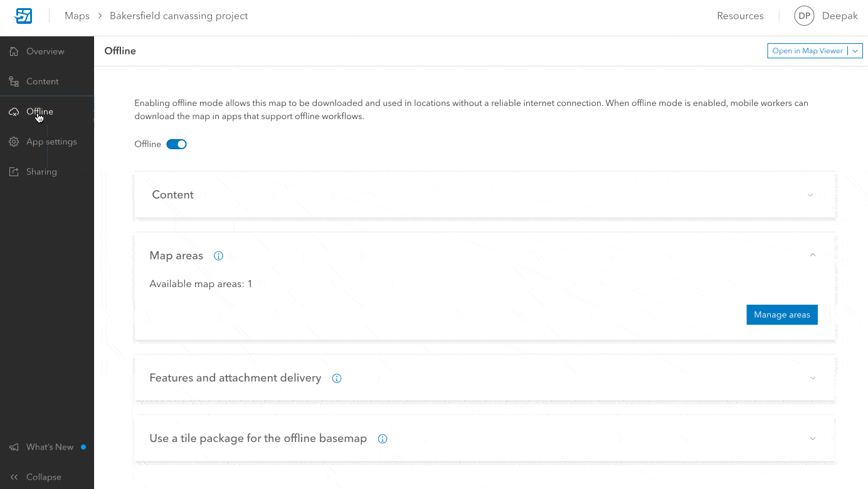This screenshot has height=489, width=868.
Task: Click the Manage areas button
Action: pyautogui.click(x=782, y=315)
